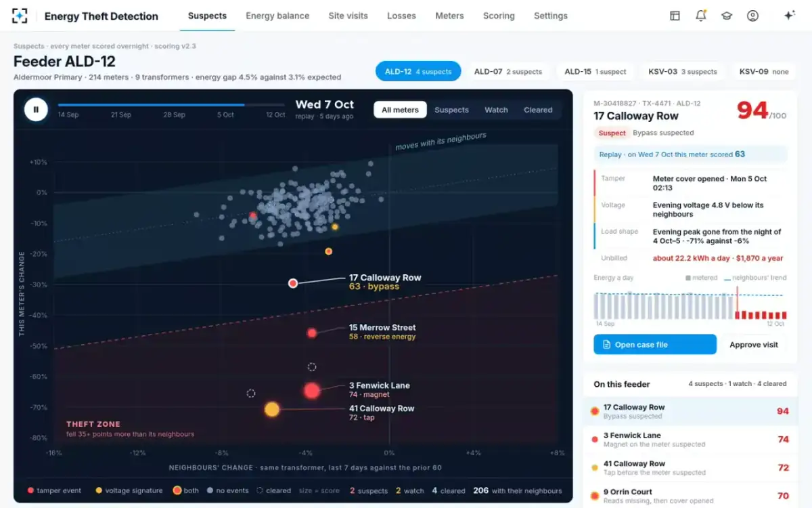The width and height of the screenshot is (812, 508).
Task: Click the Tamper evidence row
Action: click(690, 183)
